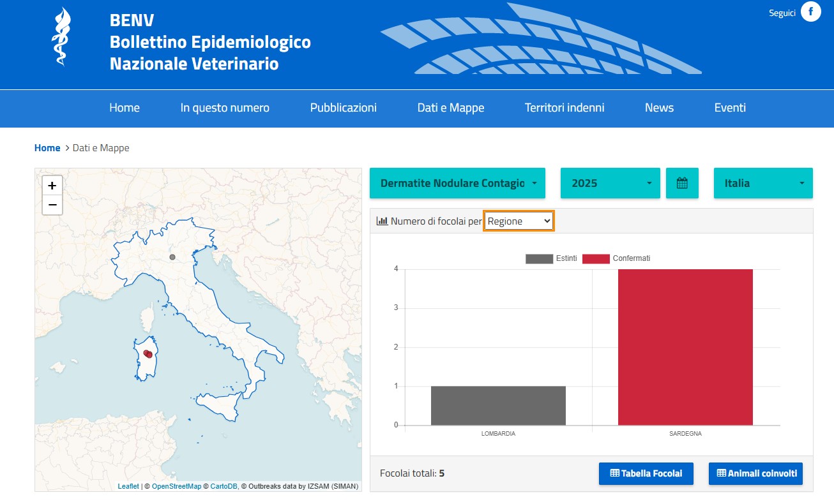834x504 pixels.
Task: Zoom in on the map
Action: [52, 186]
